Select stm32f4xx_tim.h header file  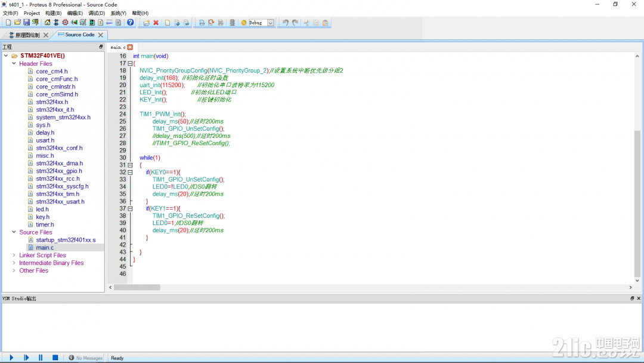tap(57, 193)
